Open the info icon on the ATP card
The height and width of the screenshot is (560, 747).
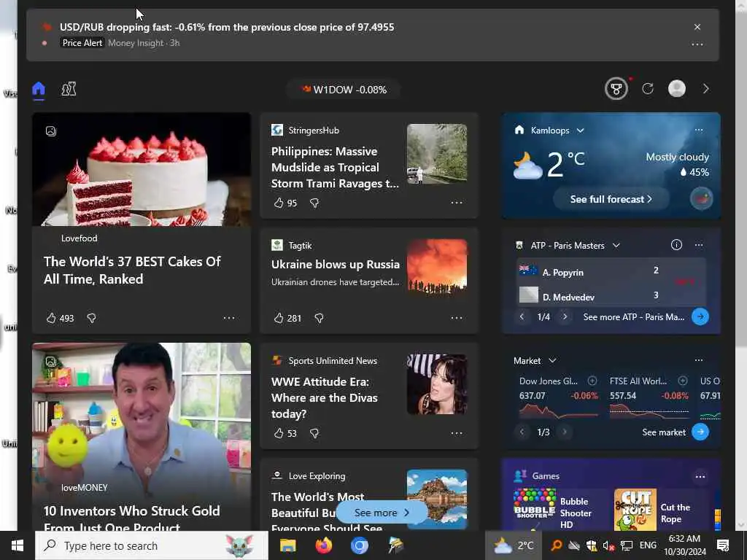676,245
